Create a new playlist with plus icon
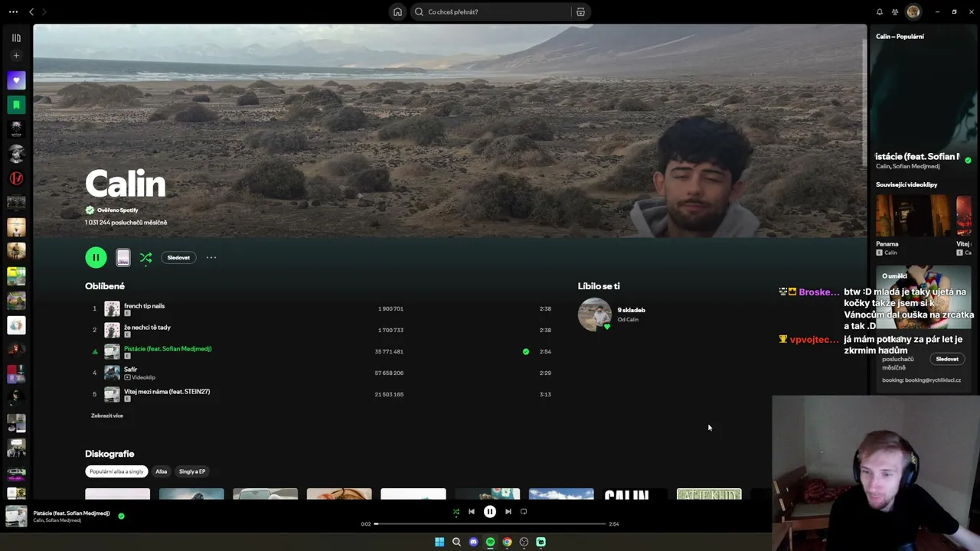The image size is (980, 551). point(16,55)
